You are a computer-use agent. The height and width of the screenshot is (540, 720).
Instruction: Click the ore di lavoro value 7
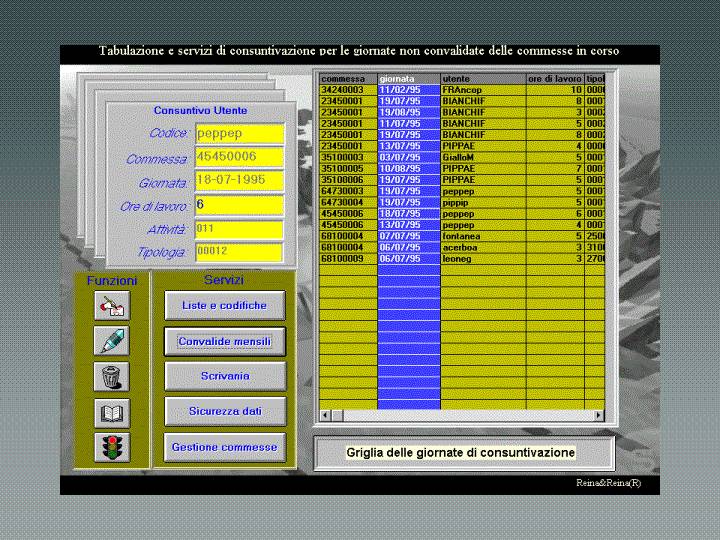(x=555, y=169)
